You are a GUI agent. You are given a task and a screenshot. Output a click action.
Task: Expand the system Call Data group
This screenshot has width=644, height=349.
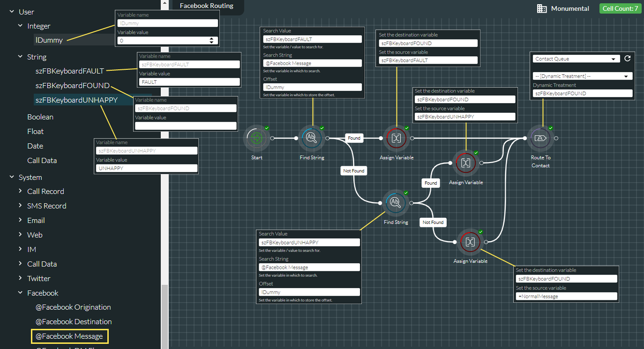[20, 264]
